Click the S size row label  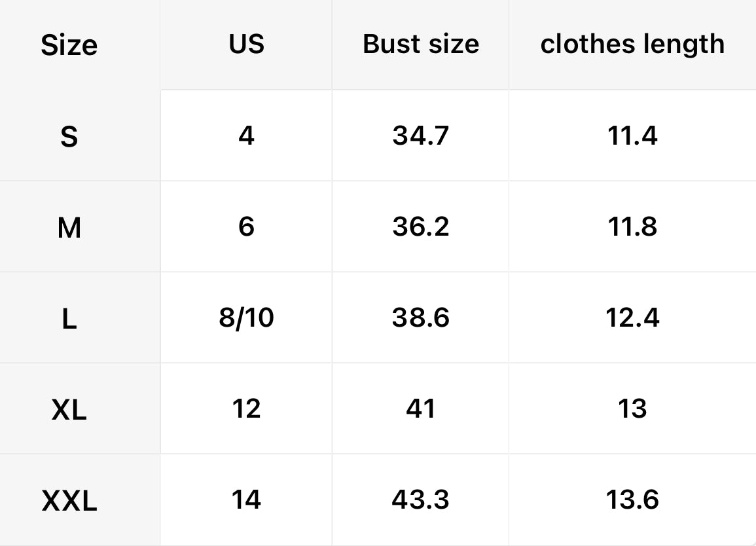(x=69, y=137)
